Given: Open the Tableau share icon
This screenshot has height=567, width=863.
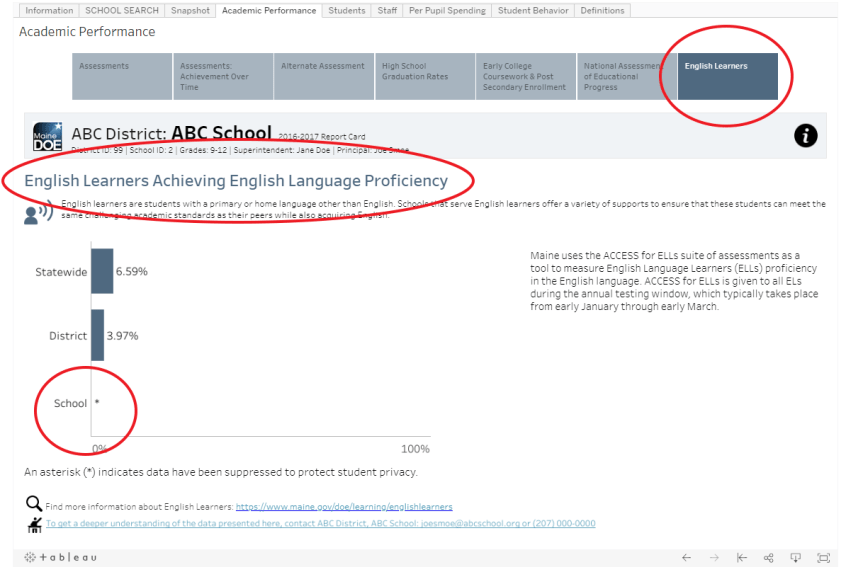Looking at the screenshot, I should (x=769, y=557).
